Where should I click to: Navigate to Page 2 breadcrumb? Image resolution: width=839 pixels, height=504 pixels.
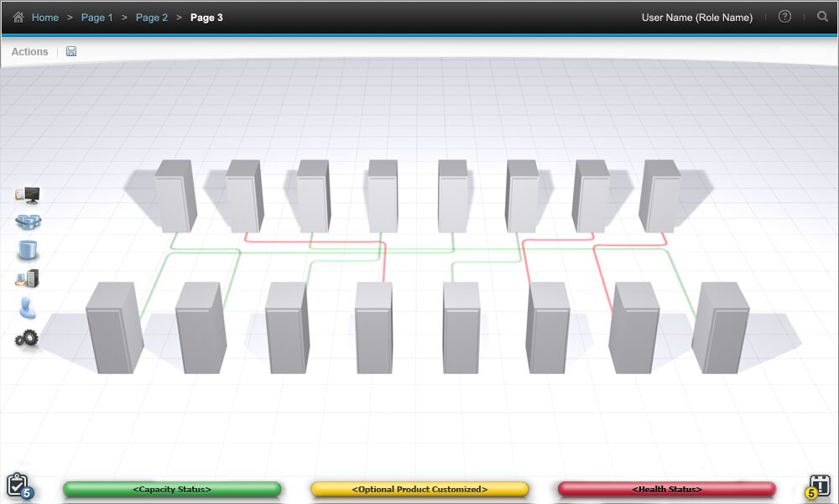[152, 18]
